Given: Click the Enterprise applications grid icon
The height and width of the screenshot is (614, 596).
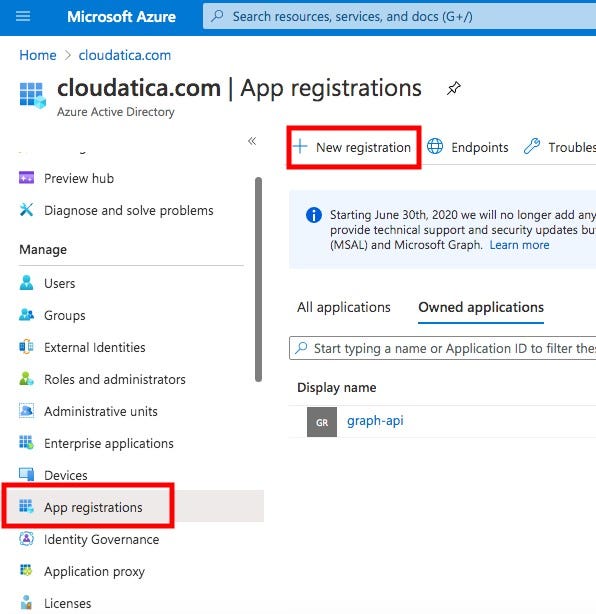Looking at the screenshot, I should [26, 443].
